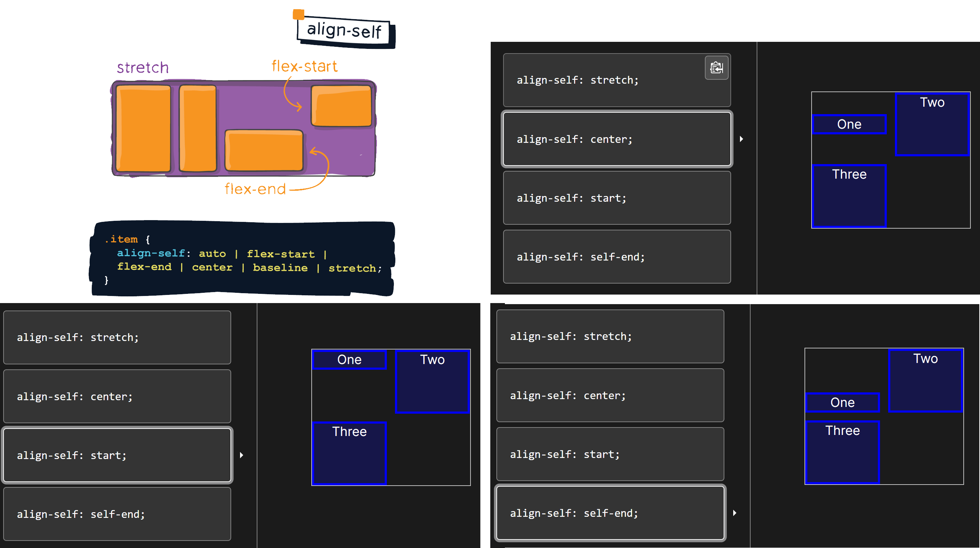
Task: Click the small orange square above title
Action: (298, 15)
